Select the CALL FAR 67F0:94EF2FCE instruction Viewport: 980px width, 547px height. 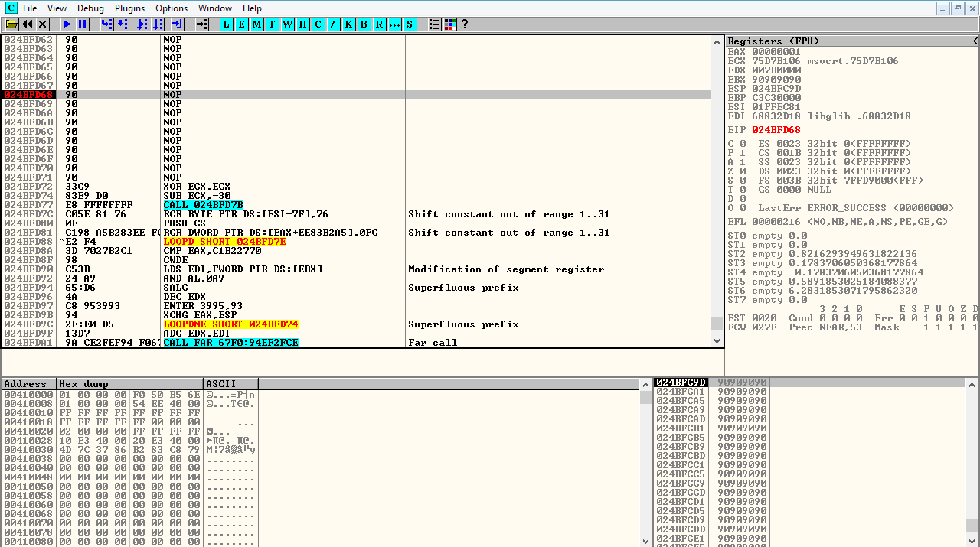click(x=230, y=343)
